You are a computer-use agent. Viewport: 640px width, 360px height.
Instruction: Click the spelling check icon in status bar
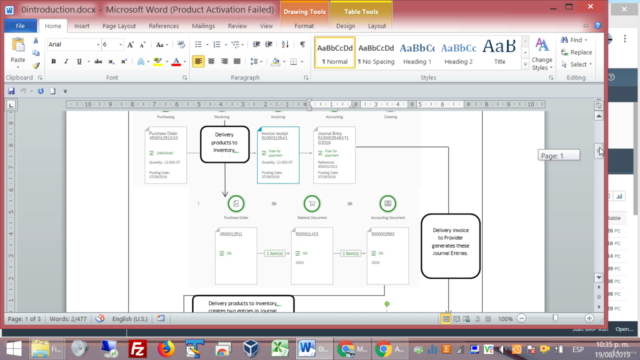(100, 319)
